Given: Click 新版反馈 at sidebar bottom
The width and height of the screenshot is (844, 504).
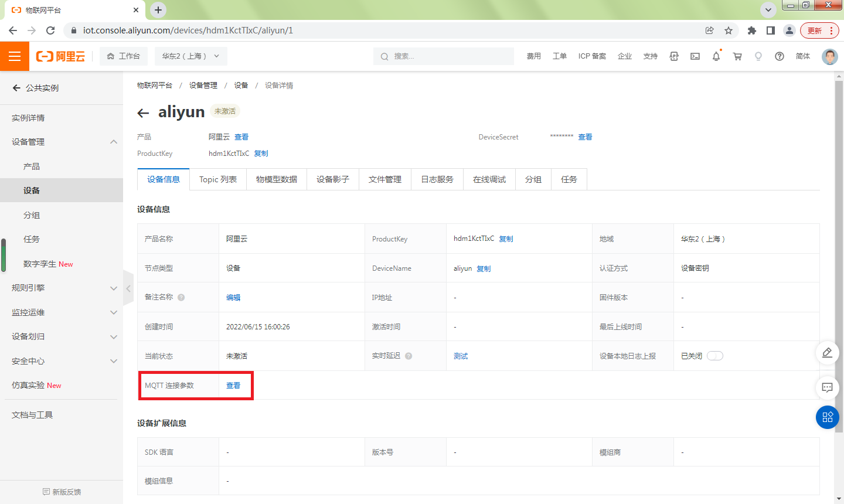Looking at the screenshot, I should click(62, 492).
